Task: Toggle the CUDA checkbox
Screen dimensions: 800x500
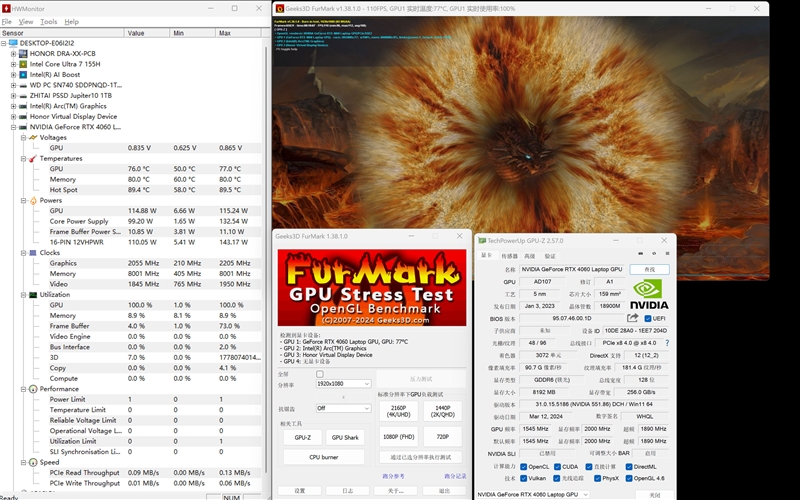Action: coord(557,466)
